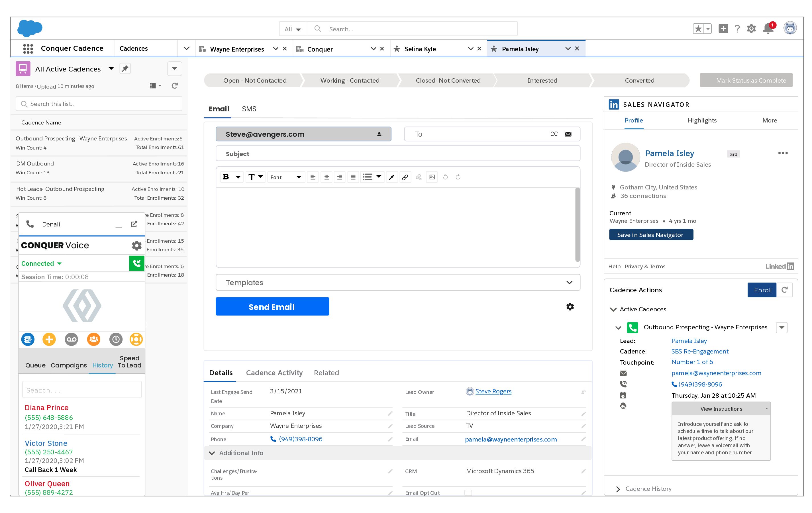This screenshot has width=812, height=513.
Task: Click the highlighter pen icon in editor
Action: coord(391,177)
